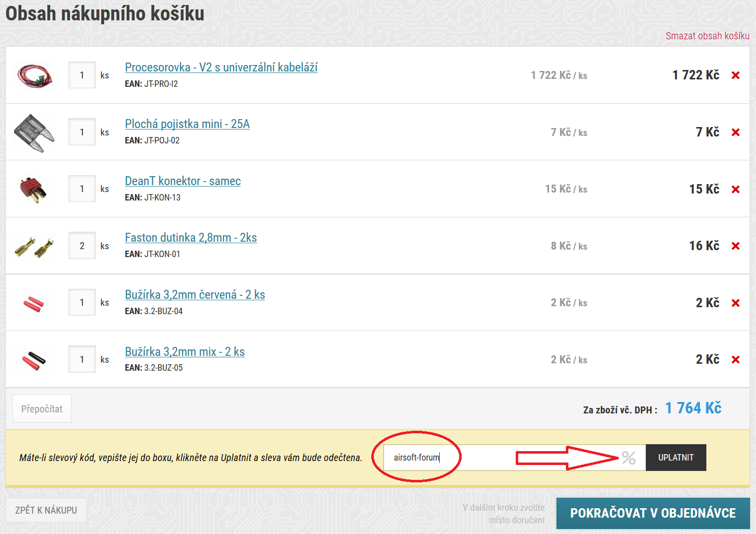
Task: Click the UPLATNIT button
Action: click(676, 458)
